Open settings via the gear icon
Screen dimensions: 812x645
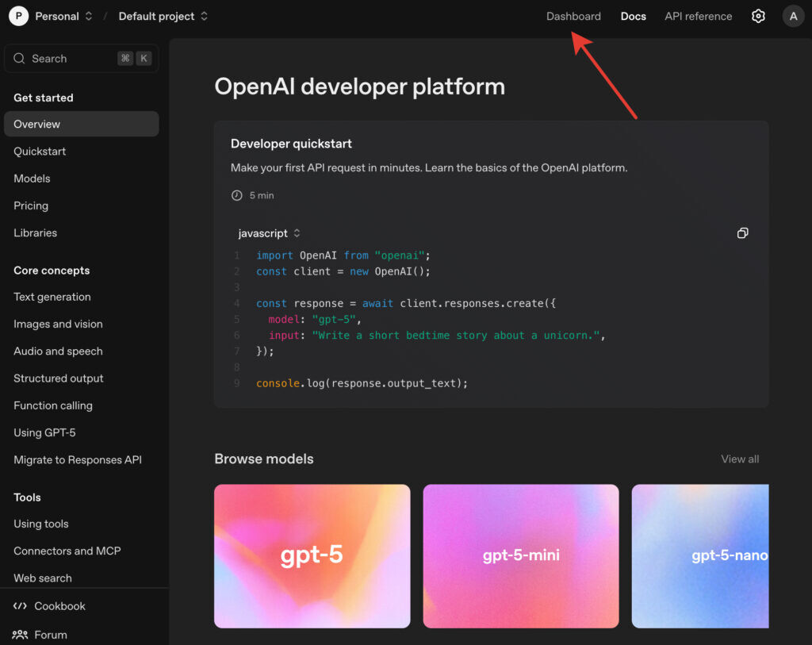click(758, 16)
